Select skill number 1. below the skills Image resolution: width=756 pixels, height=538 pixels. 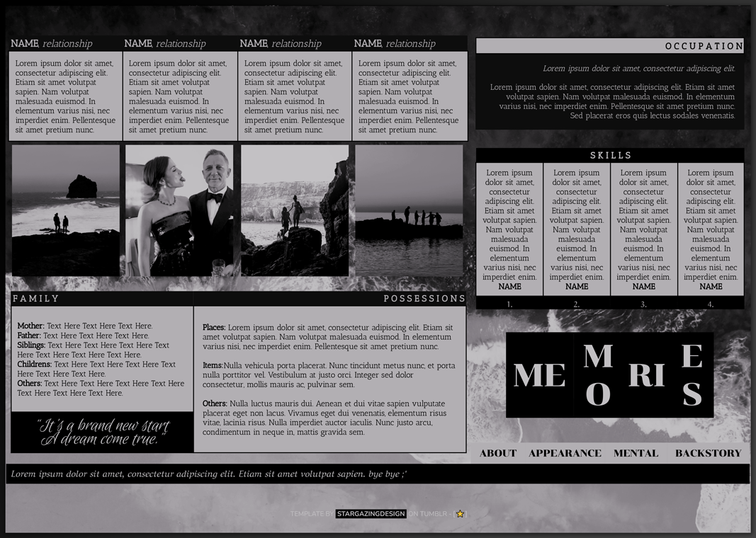(x=509, y=304)
